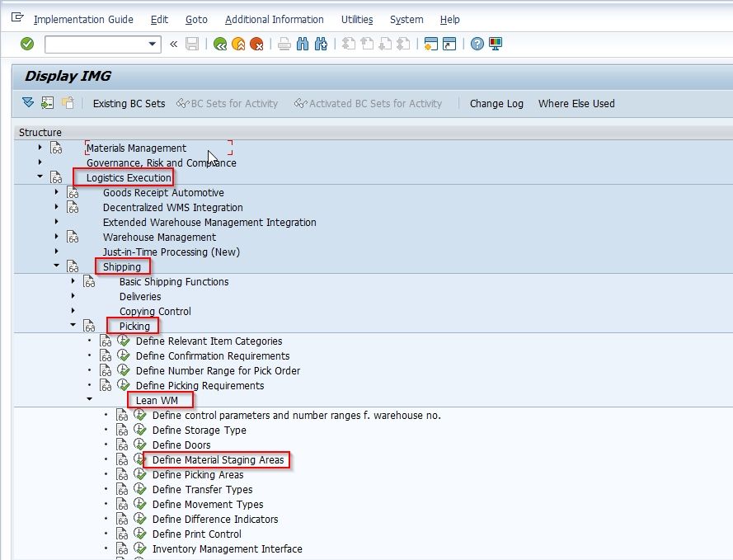This screenshot has width=733, height=560.
Task: Jump to the first page icon
Action: tap(348, 44)
